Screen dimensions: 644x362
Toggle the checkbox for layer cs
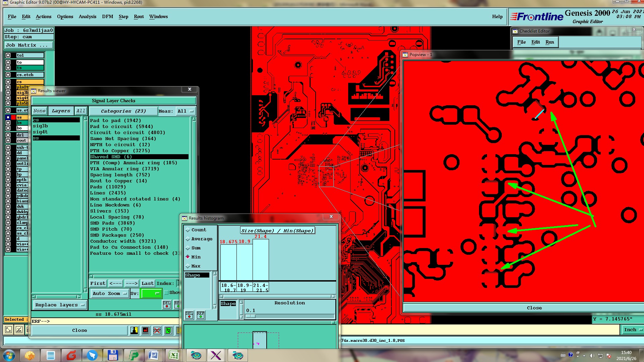8,82
